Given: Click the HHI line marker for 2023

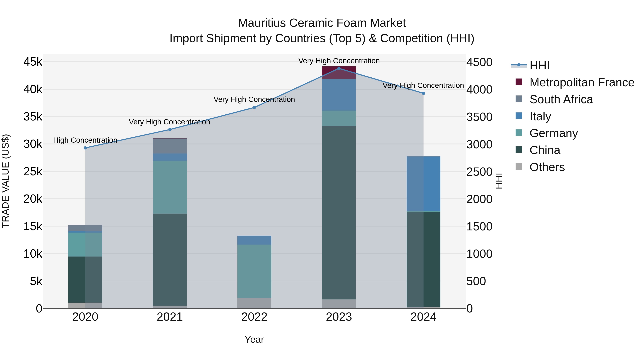Looking at the screenshot, I should point(339,68).
